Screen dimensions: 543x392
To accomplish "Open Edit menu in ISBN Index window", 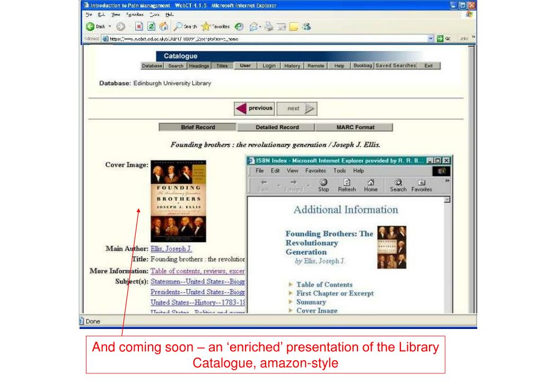I will pos(275,171).
